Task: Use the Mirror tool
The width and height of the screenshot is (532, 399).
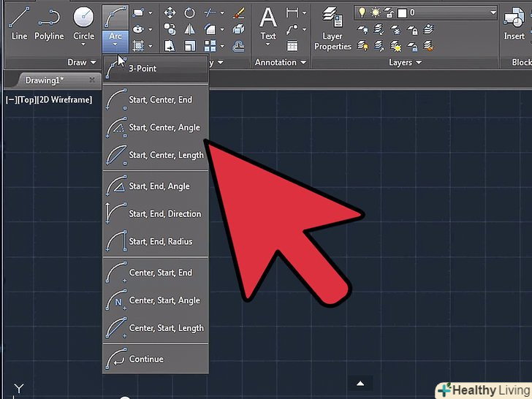Action: tap(190, 29)
